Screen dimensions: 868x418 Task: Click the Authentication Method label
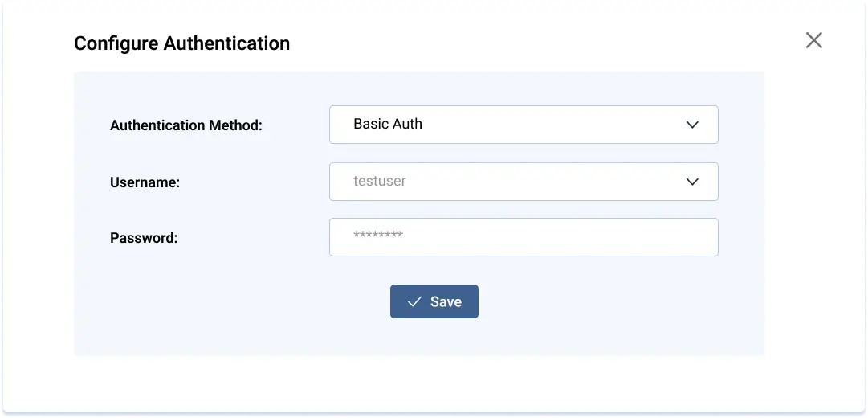[x=186, y=125]
